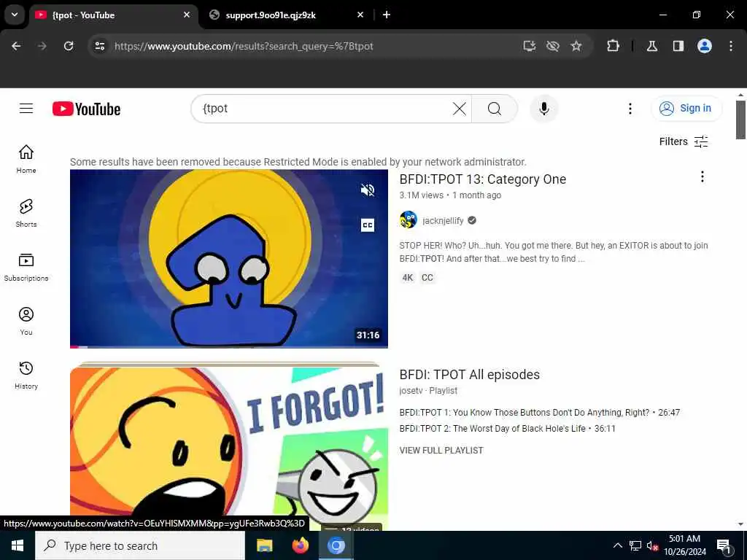Open the BFDI:TPOT 13 video thumbnail
Viewport: 747px width, 560px height.
point(228,259)
